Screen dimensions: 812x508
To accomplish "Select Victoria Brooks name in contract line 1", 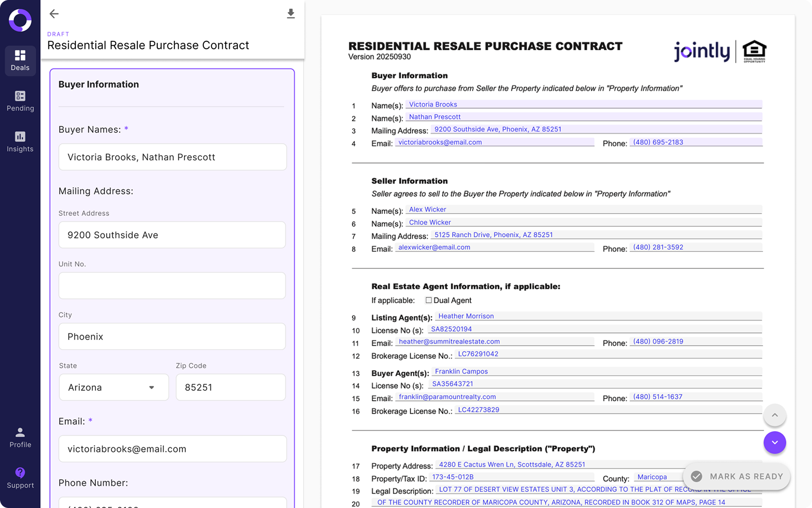I will 433,104.
